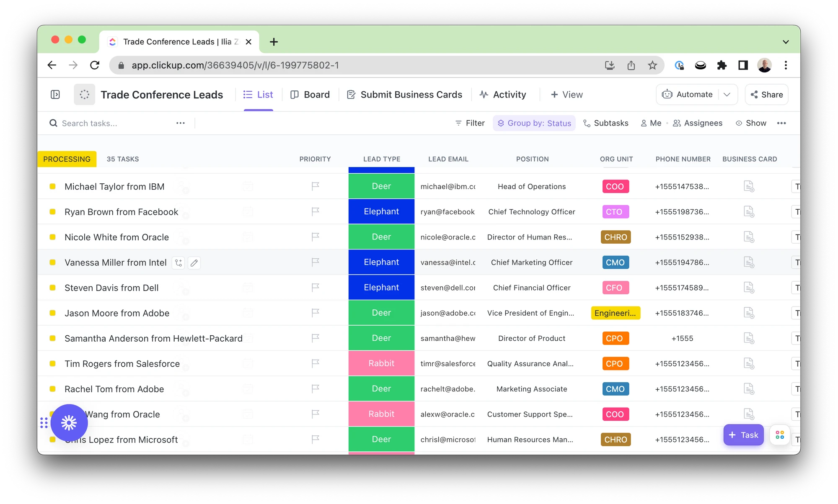Set priority flag for Nicole White from Oracle
This screenshot has width=838, height=504.
(x=316, y=237)
